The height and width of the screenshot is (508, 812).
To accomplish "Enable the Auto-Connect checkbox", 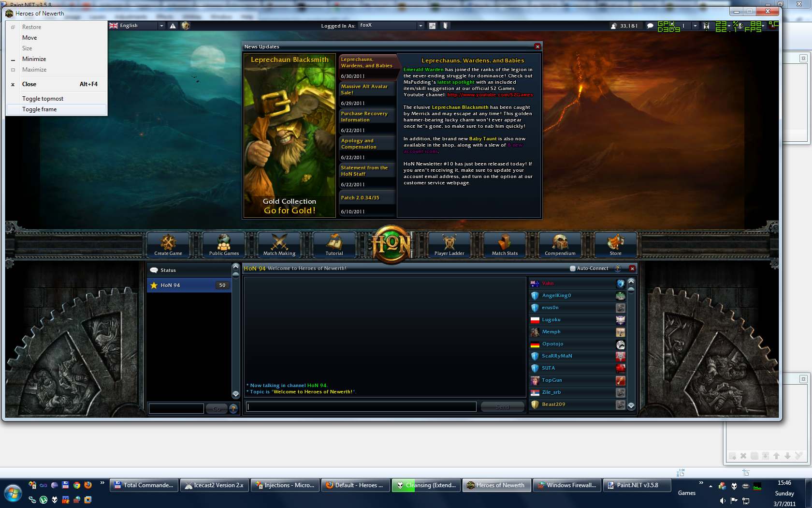I will 573,269.
